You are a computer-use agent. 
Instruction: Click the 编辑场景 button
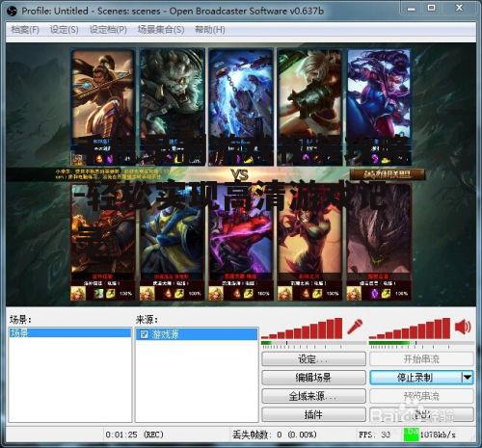click(x=313, y=378)
